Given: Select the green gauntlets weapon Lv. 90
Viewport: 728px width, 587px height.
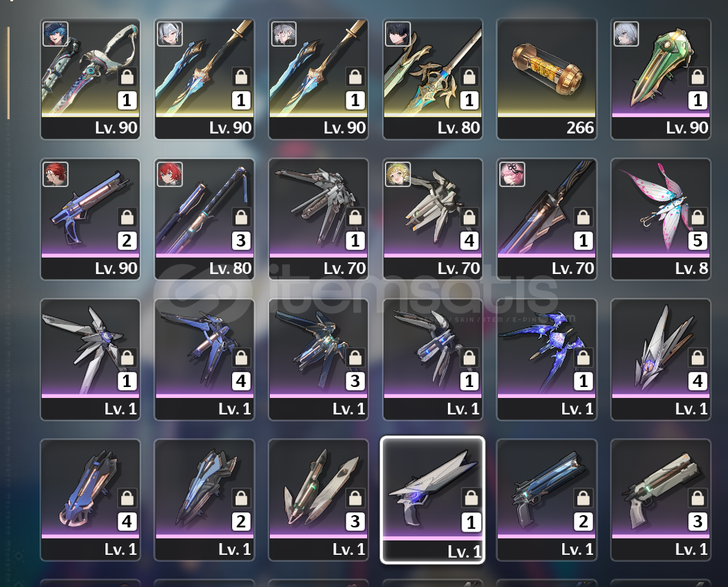Looking at the screenshot, I should point(661,79).
